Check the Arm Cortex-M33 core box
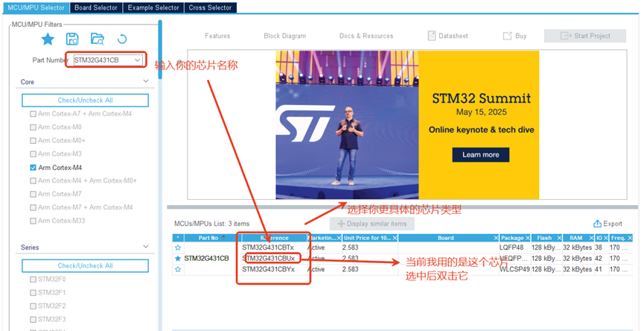Image resolution: width=644 pixels, height=331 pixels. click(x=33, y=221)
